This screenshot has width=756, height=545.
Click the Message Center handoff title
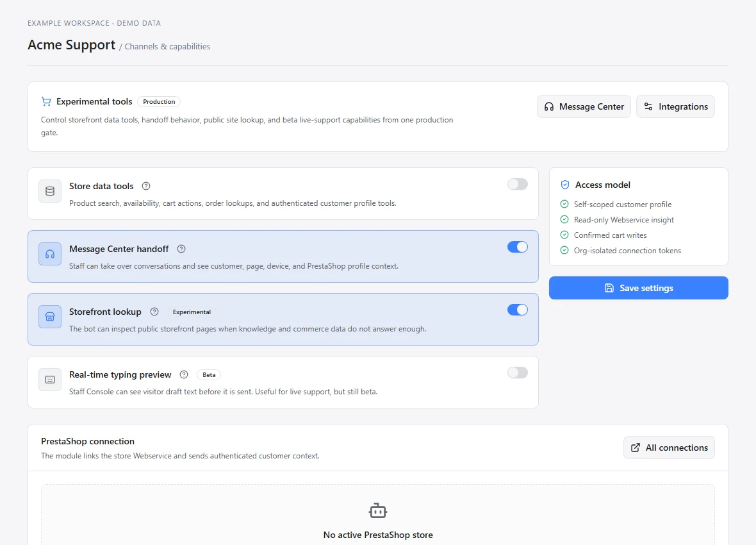(119, 249)
